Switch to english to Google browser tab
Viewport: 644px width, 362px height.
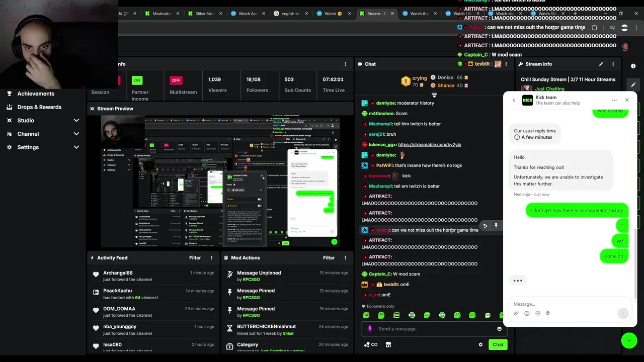coord(291,14)
